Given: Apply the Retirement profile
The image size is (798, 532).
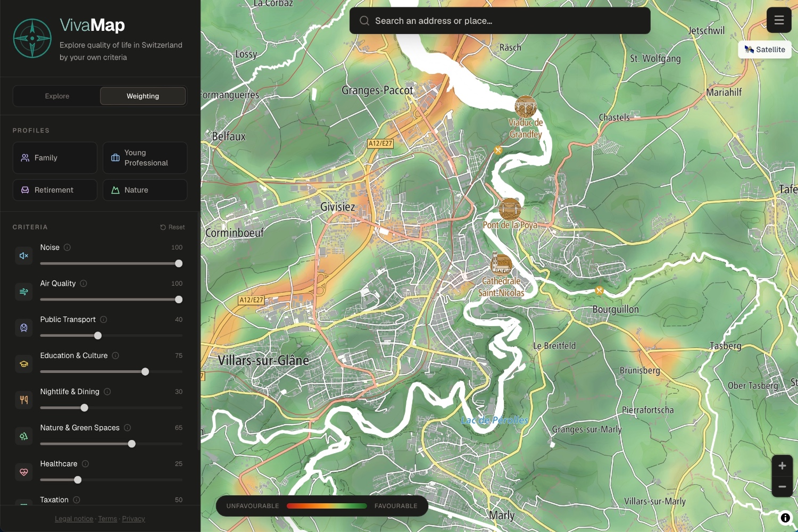Looking at the screenshot, I should coord(55,190).
